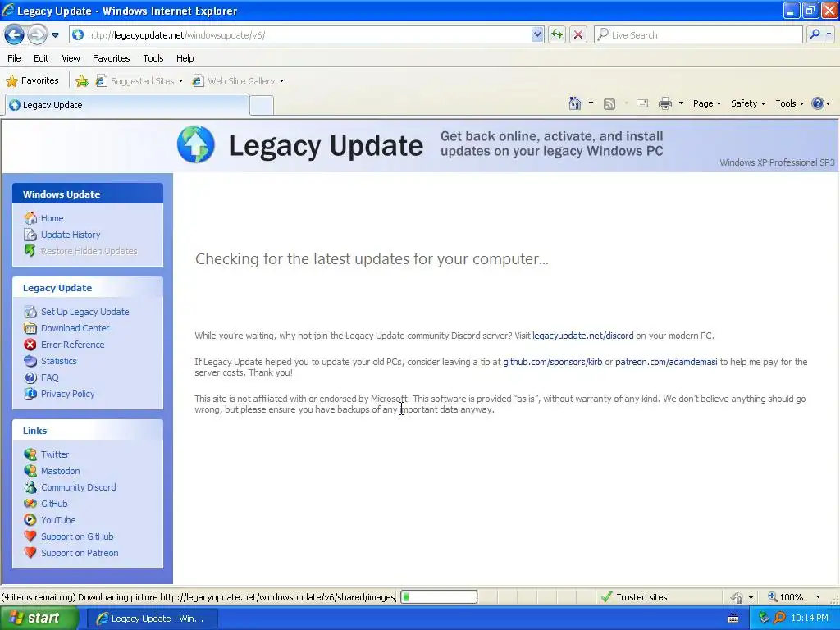Open the View menu
This screenshot has height=630, width=840.
coord(71,58)
